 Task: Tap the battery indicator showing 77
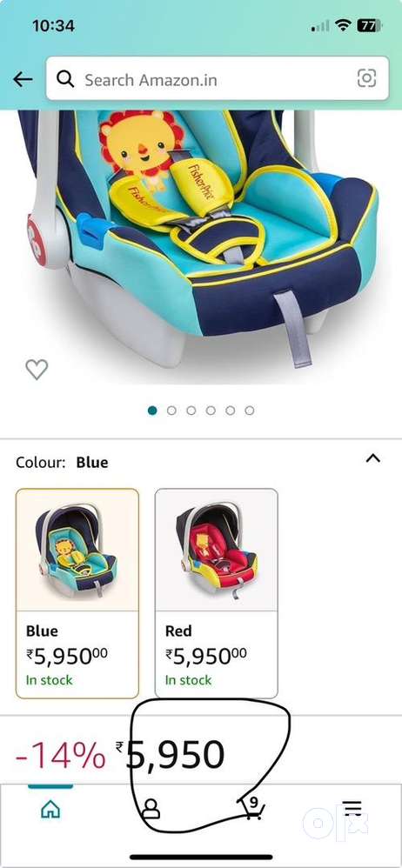point(369,25)
